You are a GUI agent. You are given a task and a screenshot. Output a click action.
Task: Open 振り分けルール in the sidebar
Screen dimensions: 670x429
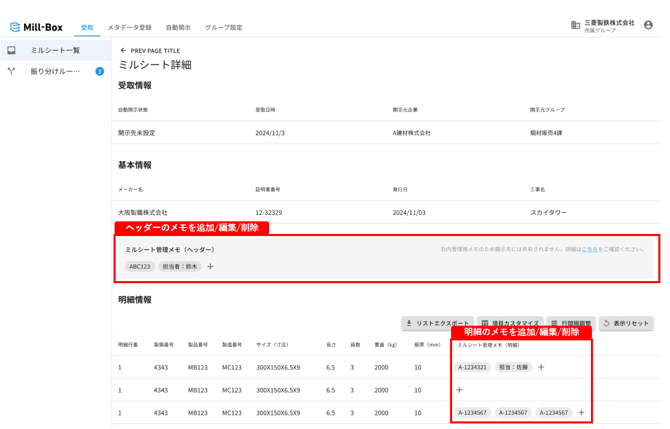tap(56, 71)
